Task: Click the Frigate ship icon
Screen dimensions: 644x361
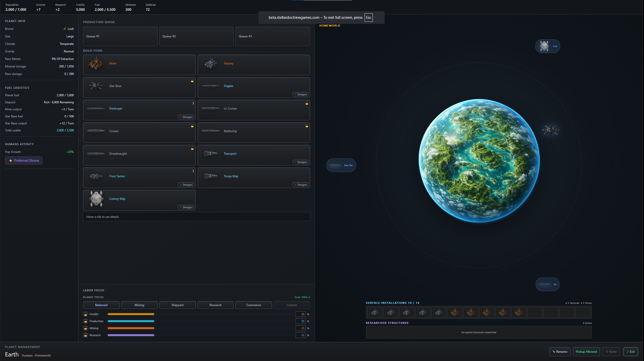Action: tap(211, 86)
